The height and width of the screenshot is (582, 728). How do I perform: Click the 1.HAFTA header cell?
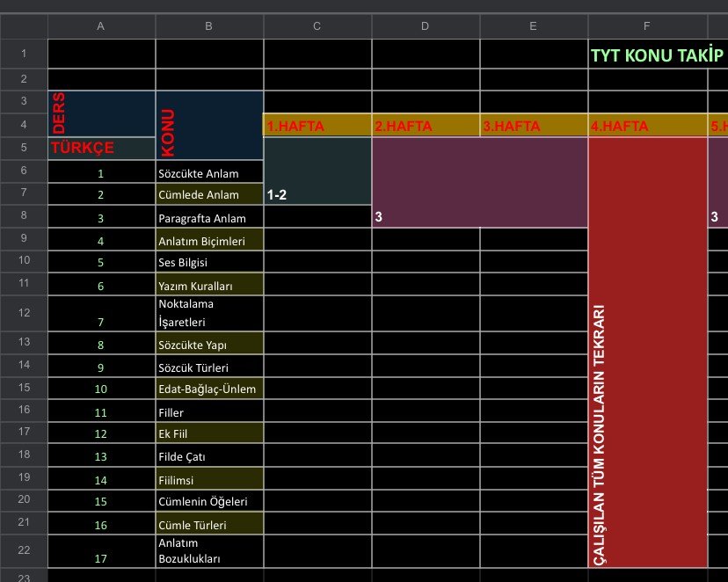(317, 126)
